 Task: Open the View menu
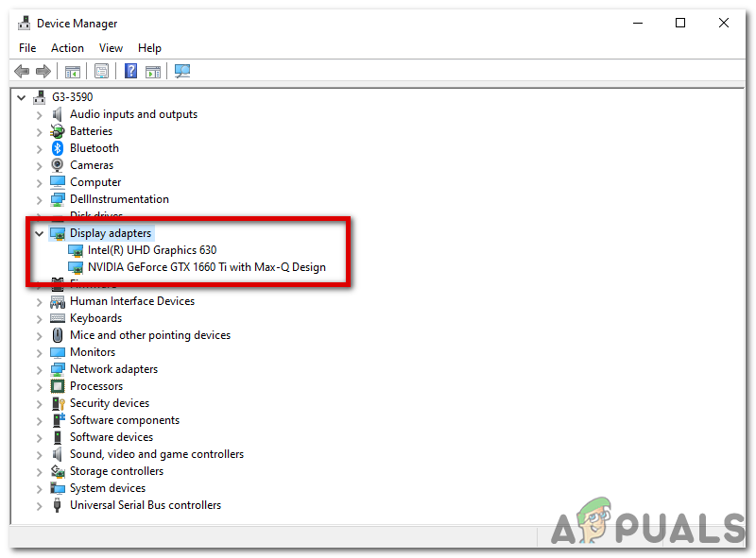[x=111, y=47]
